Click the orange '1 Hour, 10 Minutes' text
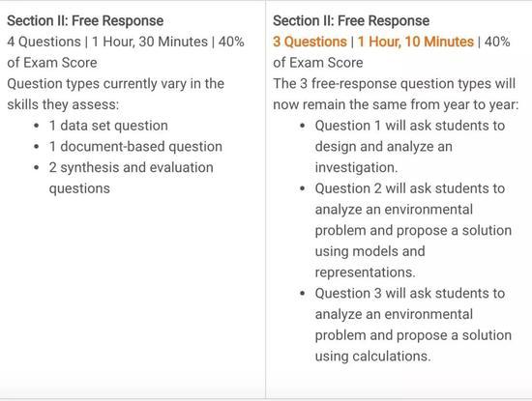The image size is (532, 401). (x=416, y=42)
